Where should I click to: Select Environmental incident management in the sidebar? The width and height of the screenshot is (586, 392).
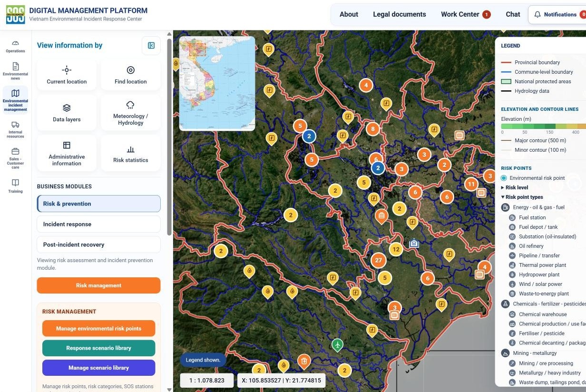pos(15,100)
